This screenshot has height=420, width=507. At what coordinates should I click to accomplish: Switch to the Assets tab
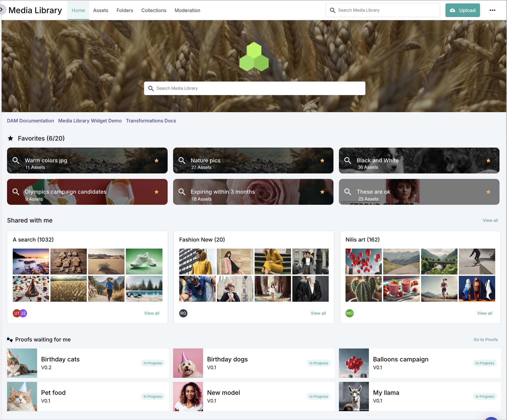click(100, 10)
